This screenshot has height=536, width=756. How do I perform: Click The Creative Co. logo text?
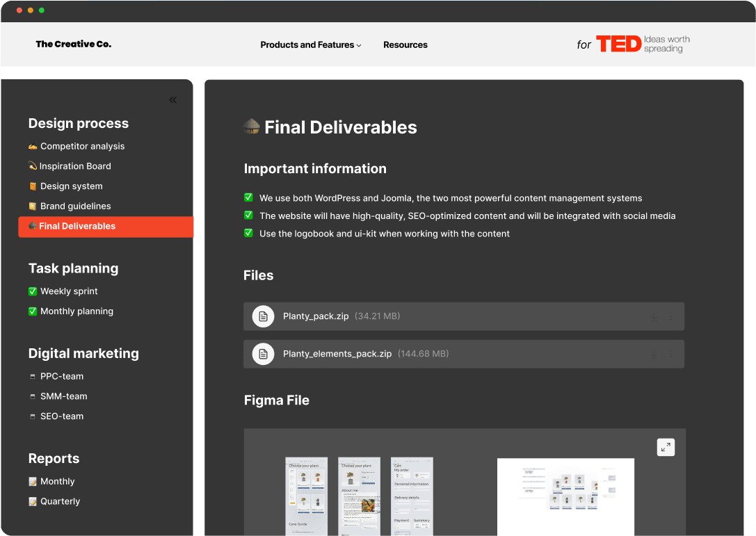point(74,44)
